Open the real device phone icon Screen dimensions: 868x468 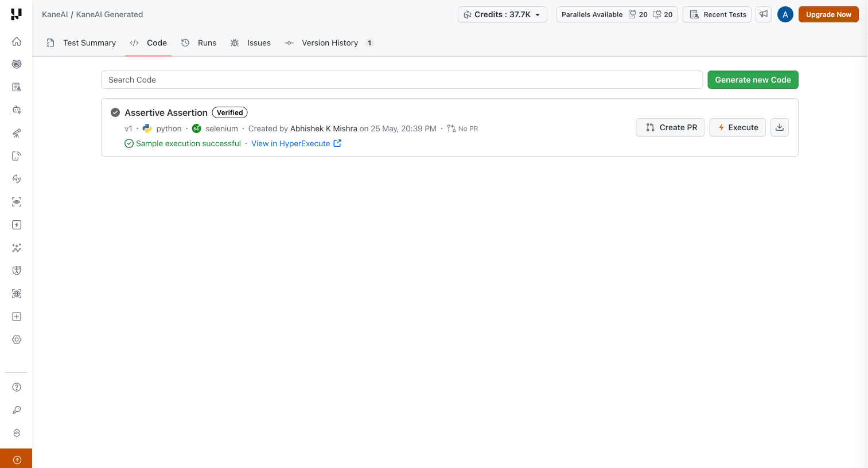click(x=17, y=156)
